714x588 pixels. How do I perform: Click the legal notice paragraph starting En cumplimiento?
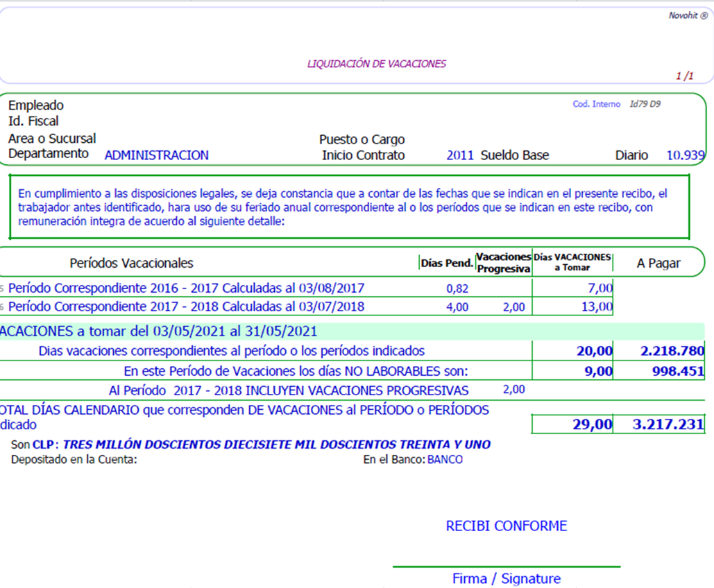[343, 207]
